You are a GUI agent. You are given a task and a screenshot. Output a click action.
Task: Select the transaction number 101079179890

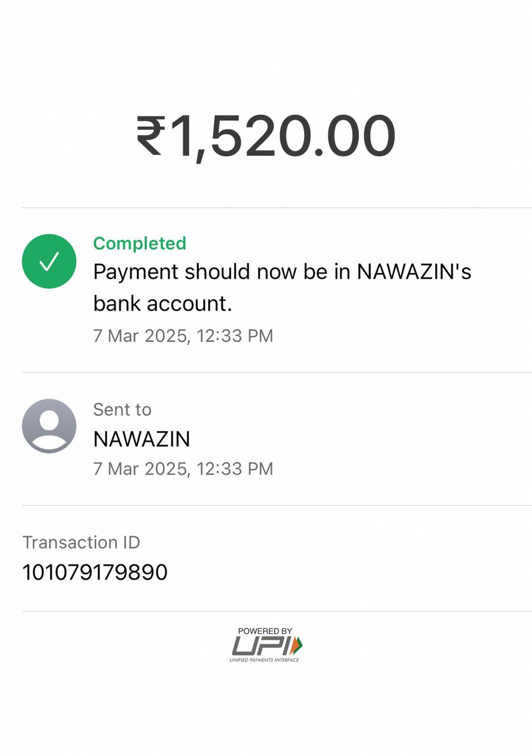pyautogui.click(x=95, y=572)
